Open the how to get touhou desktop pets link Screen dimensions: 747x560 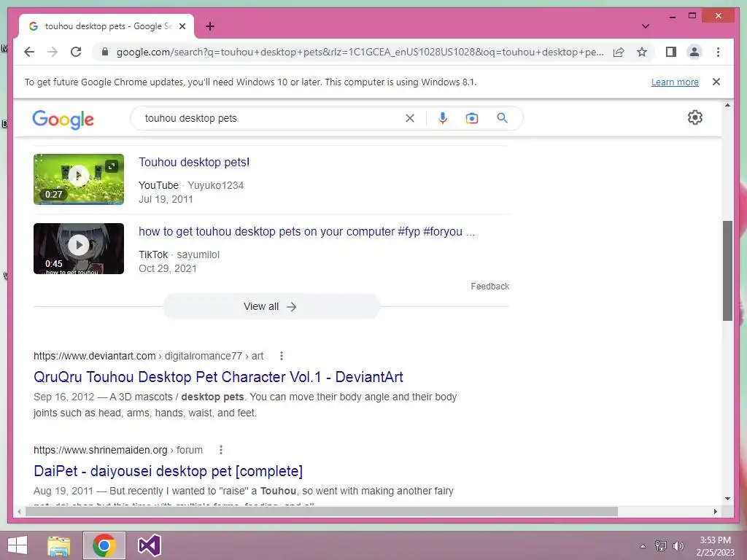click(306, 231)
